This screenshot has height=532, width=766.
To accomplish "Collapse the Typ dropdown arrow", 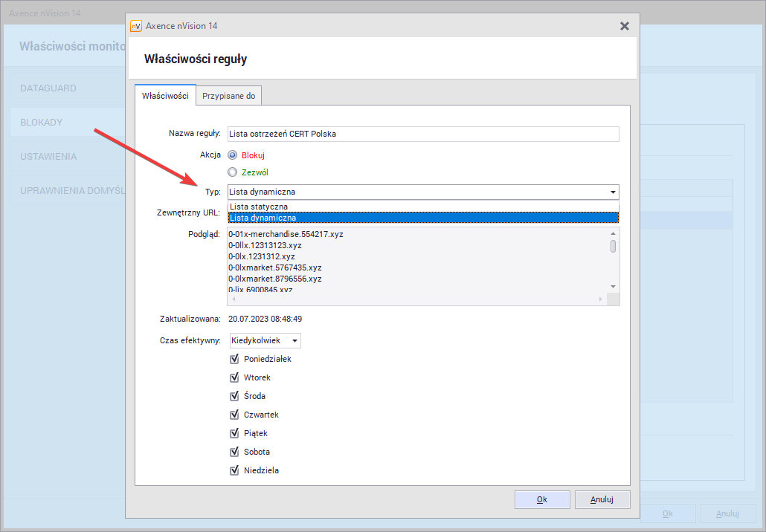I will point(612,192).
